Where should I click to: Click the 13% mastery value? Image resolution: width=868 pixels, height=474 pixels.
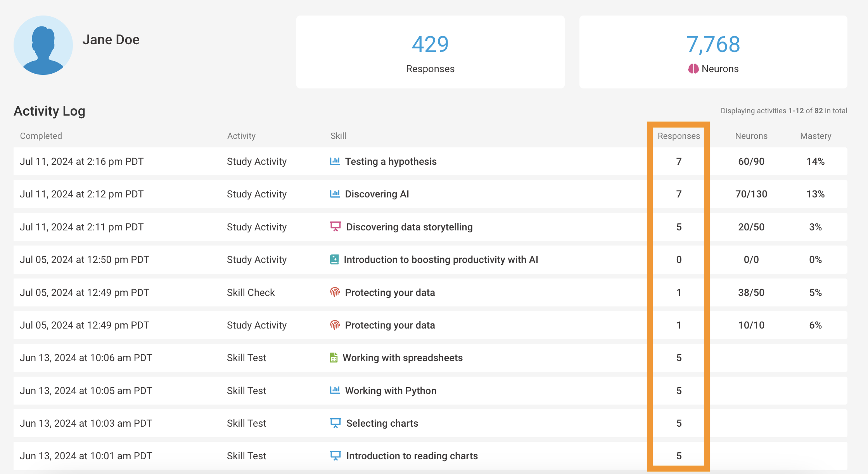pyautogui.click(x=816, y=194)
